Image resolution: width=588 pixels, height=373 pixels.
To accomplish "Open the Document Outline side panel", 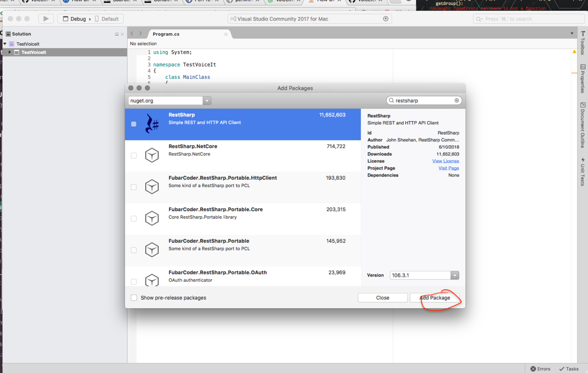I will pos(582,125).
